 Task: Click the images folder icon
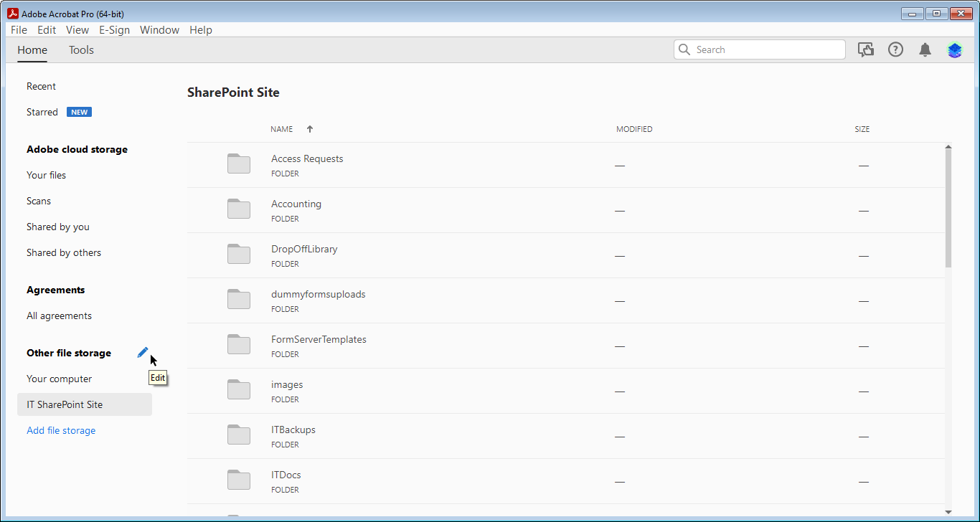[x=239, y=389]
